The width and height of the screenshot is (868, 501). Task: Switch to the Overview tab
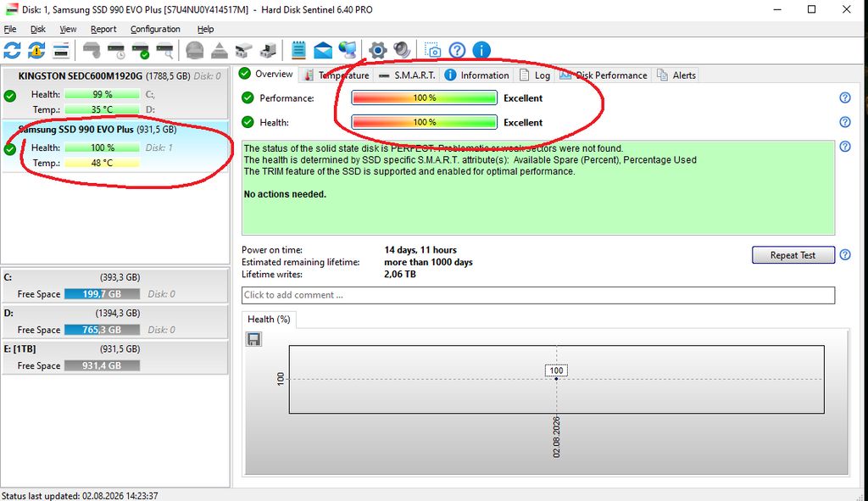pos(267,75)
